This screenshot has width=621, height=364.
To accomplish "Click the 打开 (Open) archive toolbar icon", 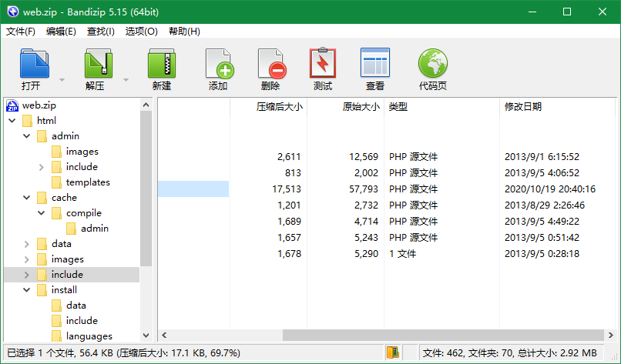I will pos(35,63).
